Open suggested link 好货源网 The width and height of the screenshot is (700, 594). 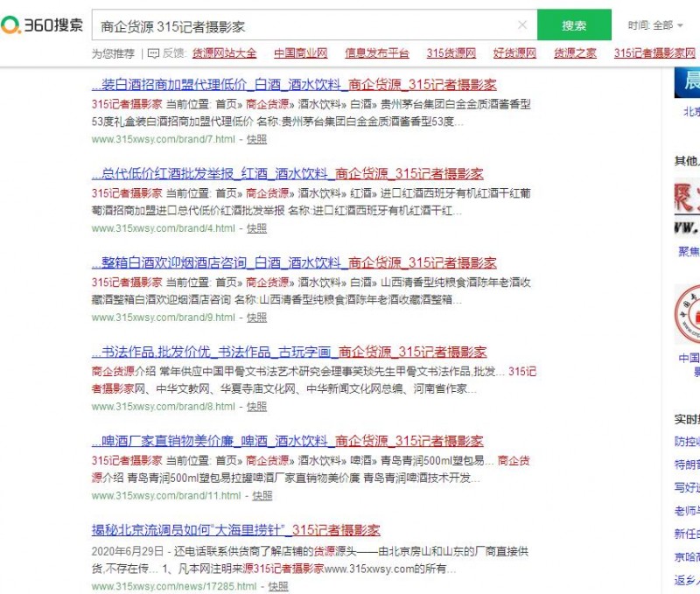[514, 53]
